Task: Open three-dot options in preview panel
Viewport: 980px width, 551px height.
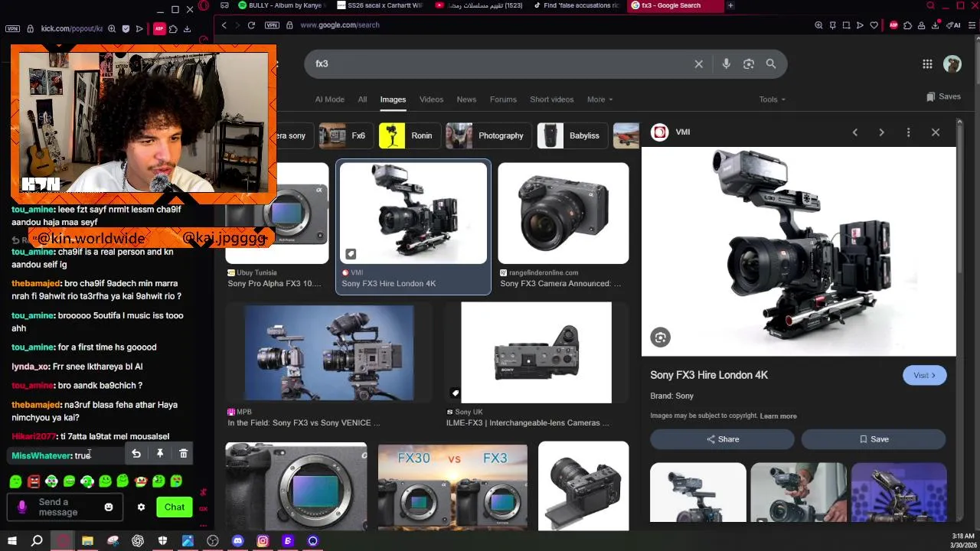Action: pyautogui.click(x=908, y=132)
